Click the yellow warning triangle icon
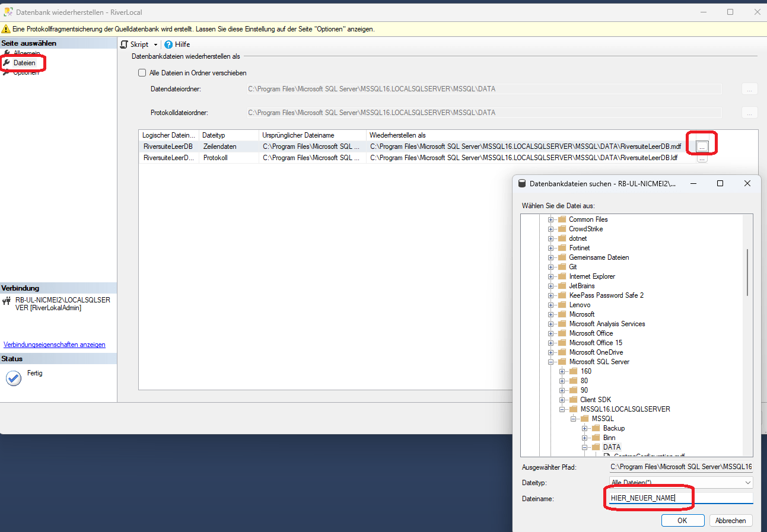The height and width of the screenshot is (532, 767). [x=6, y=28]
